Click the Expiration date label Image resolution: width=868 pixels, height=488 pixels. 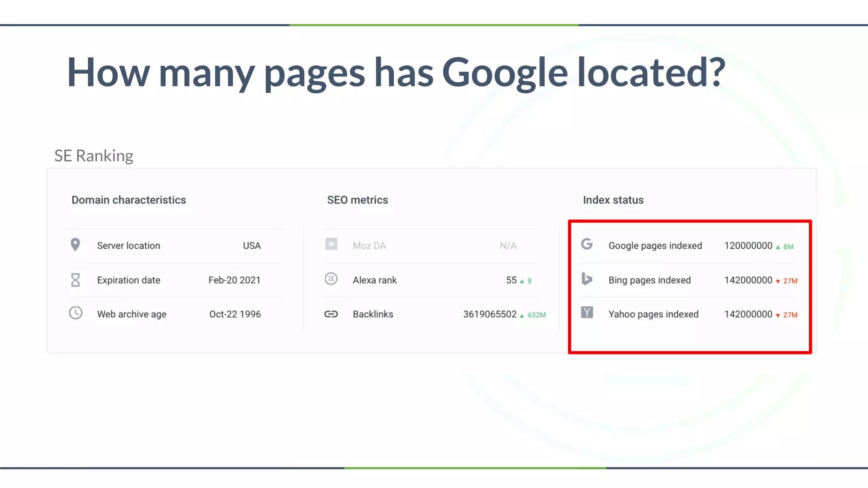pos(128,280)
